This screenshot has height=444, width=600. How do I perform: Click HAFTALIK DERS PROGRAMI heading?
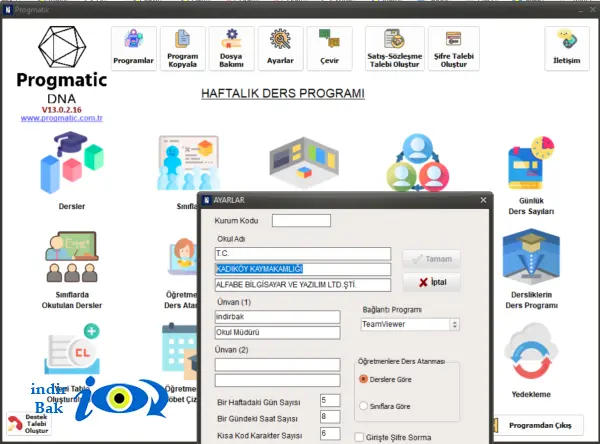283,93
